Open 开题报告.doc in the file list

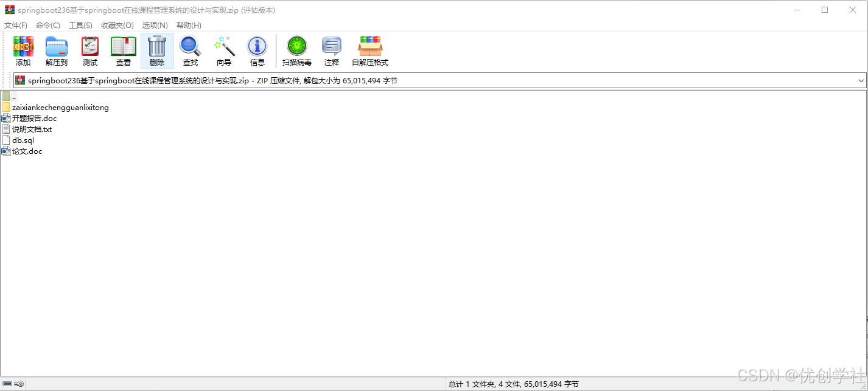click(x=33, y=118)
